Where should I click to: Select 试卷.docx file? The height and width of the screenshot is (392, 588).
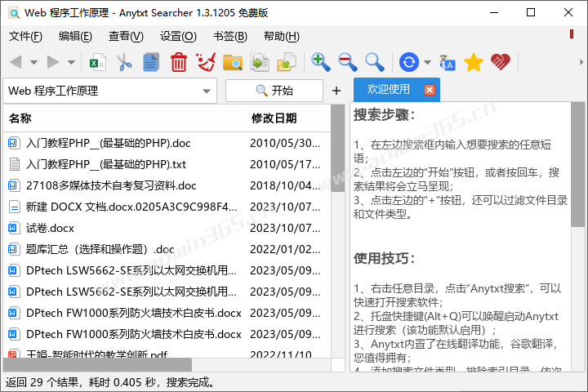click(50, 228)
